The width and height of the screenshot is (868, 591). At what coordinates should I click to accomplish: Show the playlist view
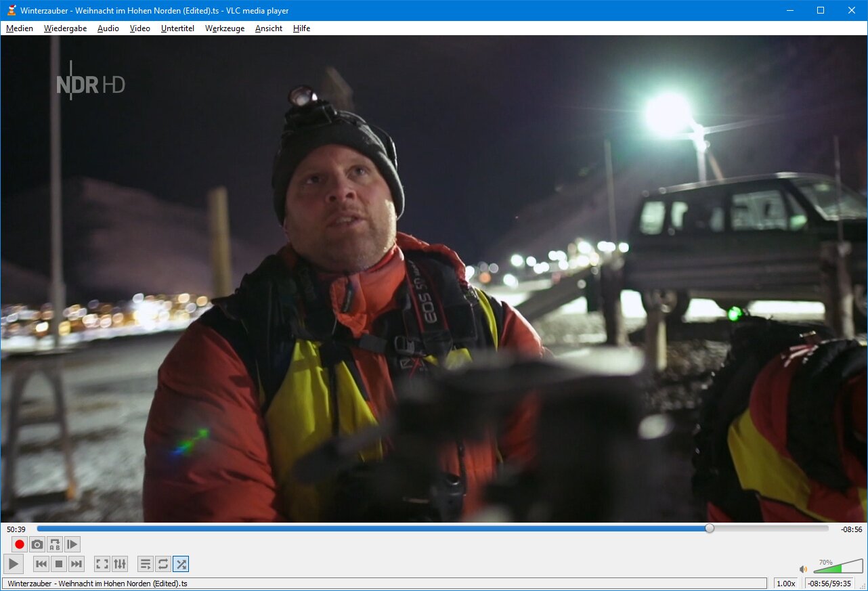click(145, 564)
